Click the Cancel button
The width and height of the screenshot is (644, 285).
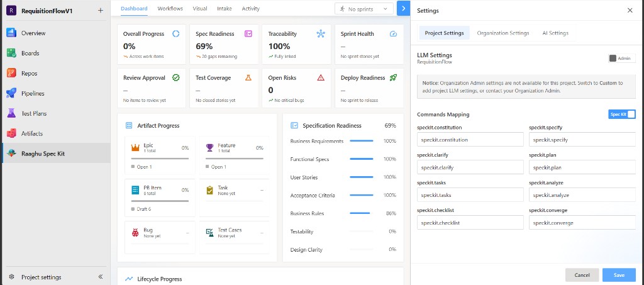582,275
